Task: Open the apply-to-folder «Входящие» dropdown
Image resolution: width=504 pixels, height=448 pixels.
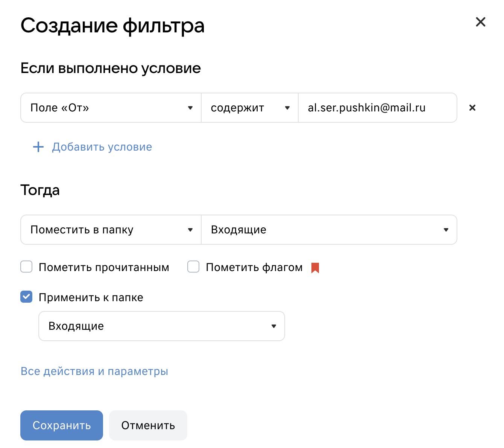Action: [162, 326]
